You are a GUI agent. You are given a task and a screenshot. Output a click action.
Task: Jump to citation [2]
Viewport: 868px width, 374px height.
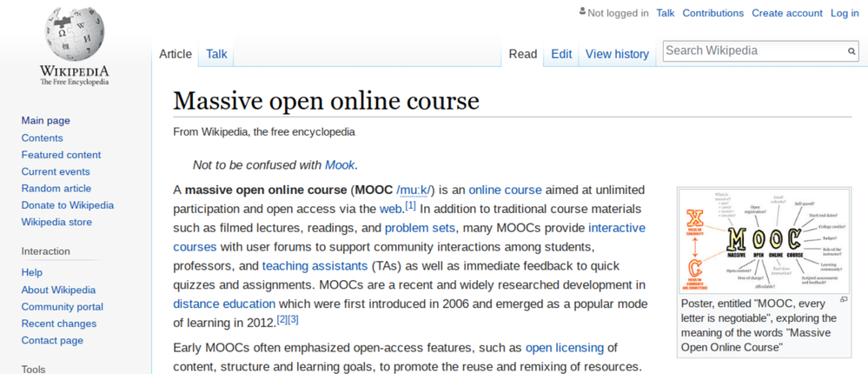click(x=282, y=319)
